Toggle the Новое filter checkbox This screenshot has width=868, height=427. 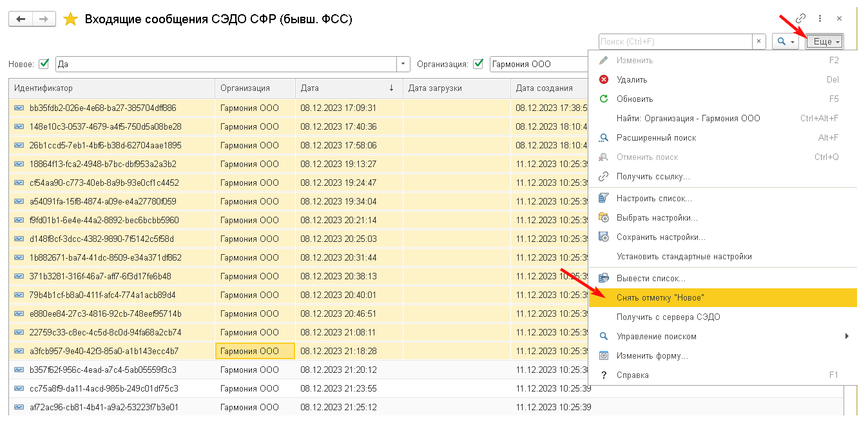tap(44, 64)
